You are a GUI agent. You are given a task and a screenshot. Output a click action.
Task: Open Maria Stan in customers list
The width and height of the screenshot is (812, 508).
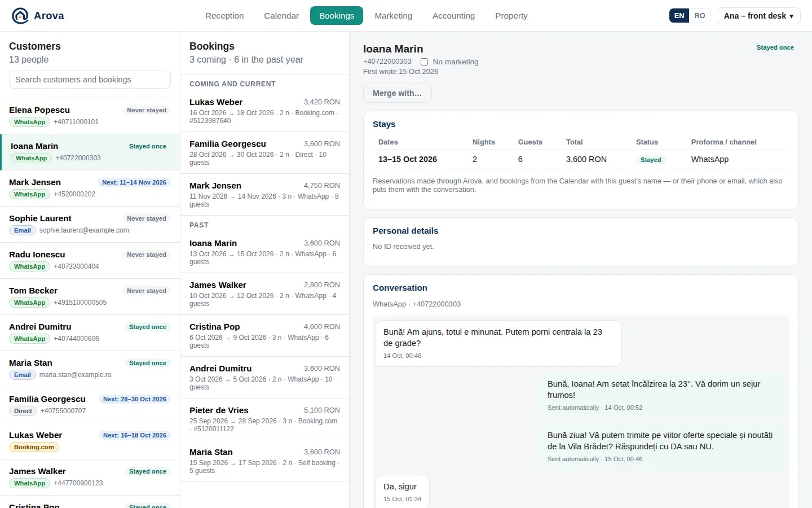(x=90, y=369)
